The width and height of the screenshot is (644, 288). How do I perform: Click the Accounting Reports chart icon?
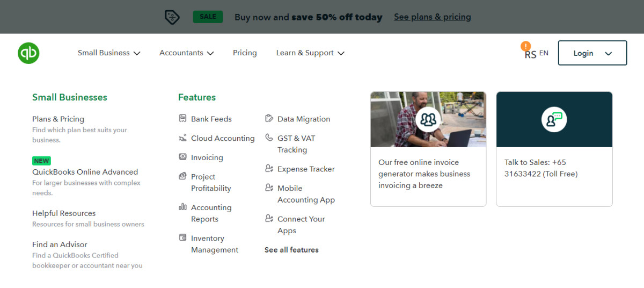(182, 207)
